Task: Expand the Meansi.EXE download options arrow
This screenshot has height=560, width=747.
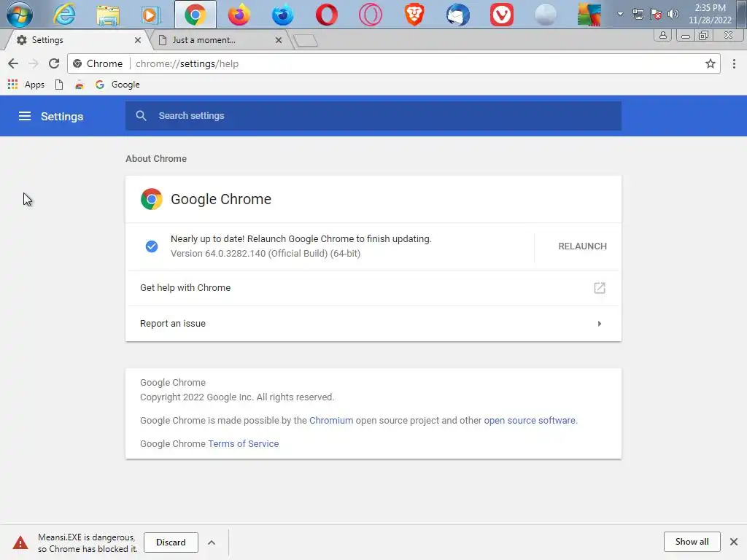Action: 212,542
